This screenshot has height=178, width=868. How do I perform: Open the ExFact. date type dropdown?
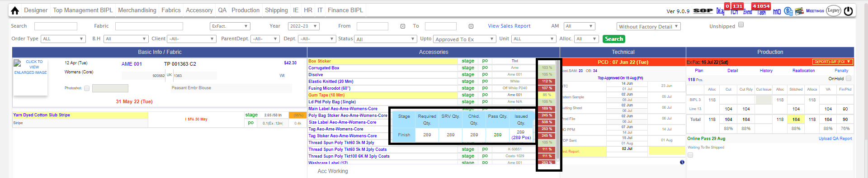[x=230, y=26]
